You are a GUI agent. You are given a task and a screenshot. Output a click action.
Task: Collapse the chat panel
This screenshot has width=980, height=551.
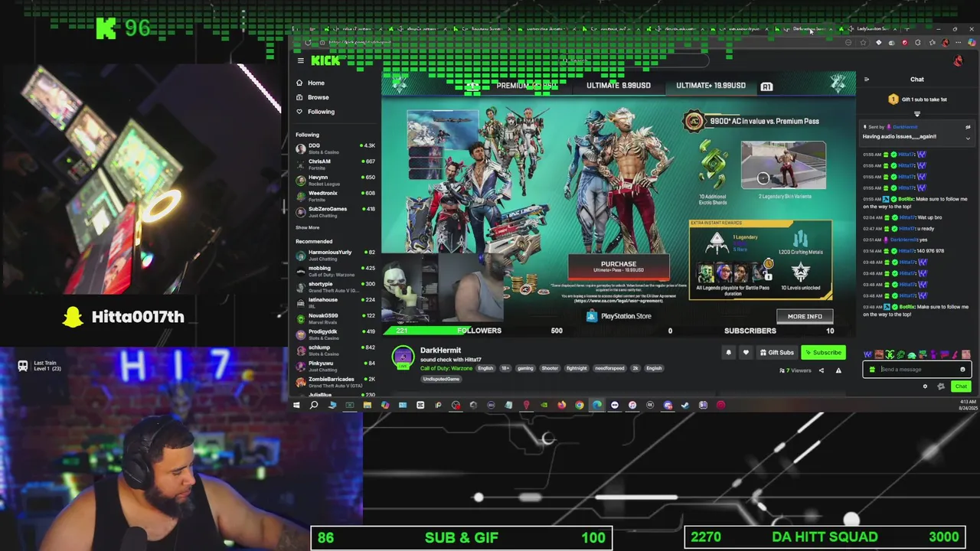coord(867,80)
